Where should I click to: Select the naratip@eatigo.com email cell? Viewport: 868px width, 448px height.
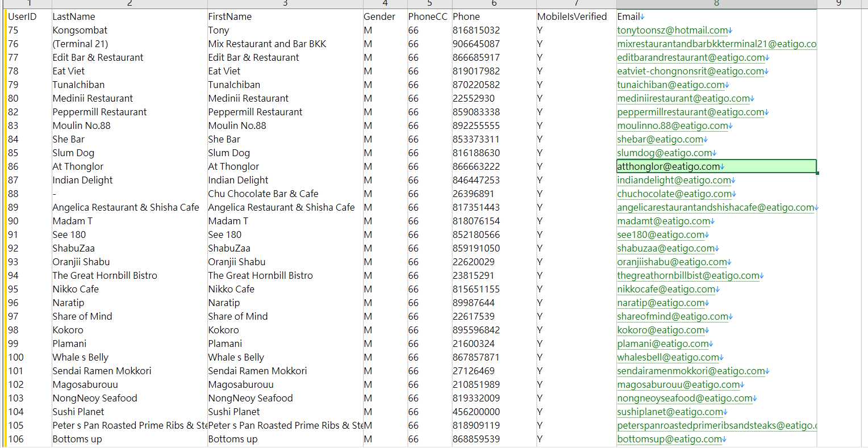pyautogui.click(x=716, y=303)
